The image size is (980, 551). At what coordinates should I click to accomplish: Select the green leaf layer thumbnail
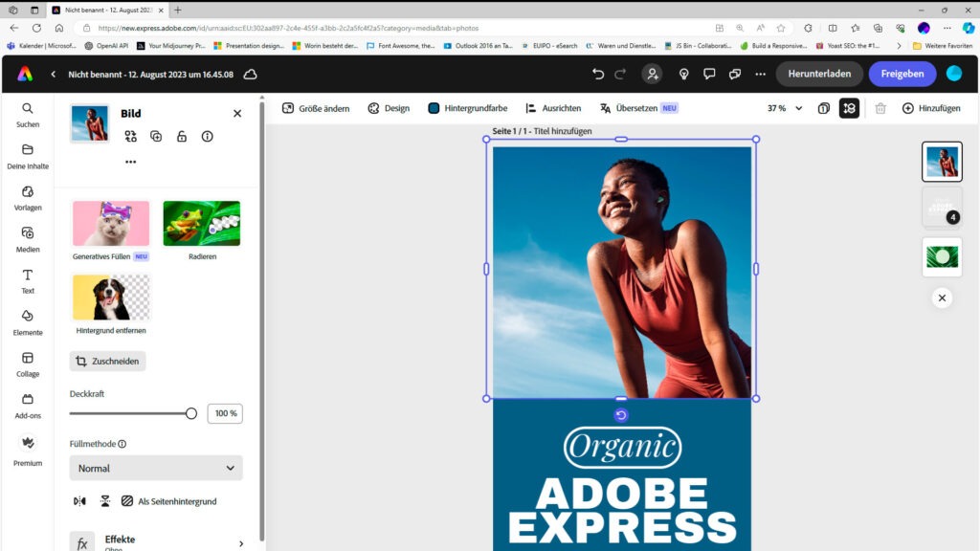[x=942, y=256]
